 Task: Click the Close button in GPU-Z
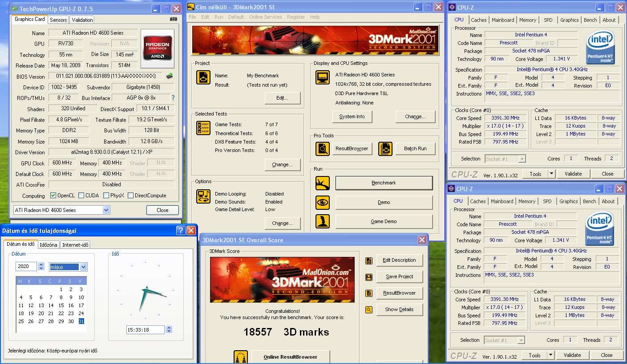click(x=162, y=210)
